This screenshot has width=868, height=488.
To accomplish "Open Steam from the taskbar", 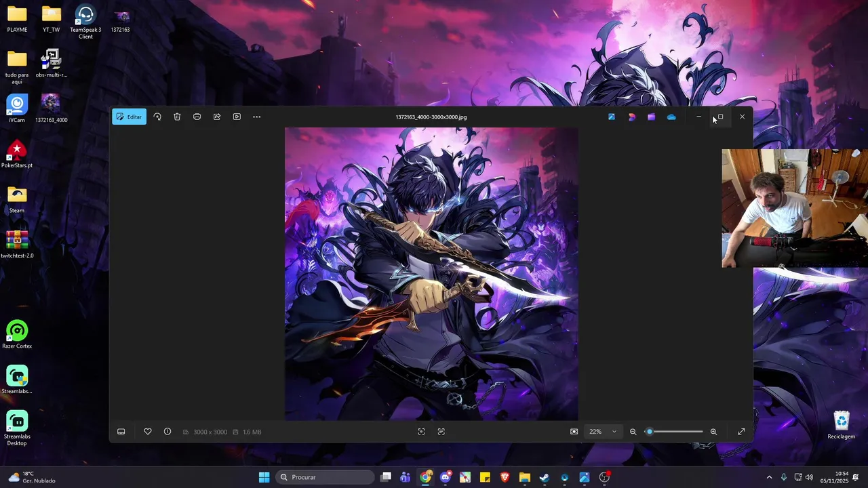I will point(545,477).
